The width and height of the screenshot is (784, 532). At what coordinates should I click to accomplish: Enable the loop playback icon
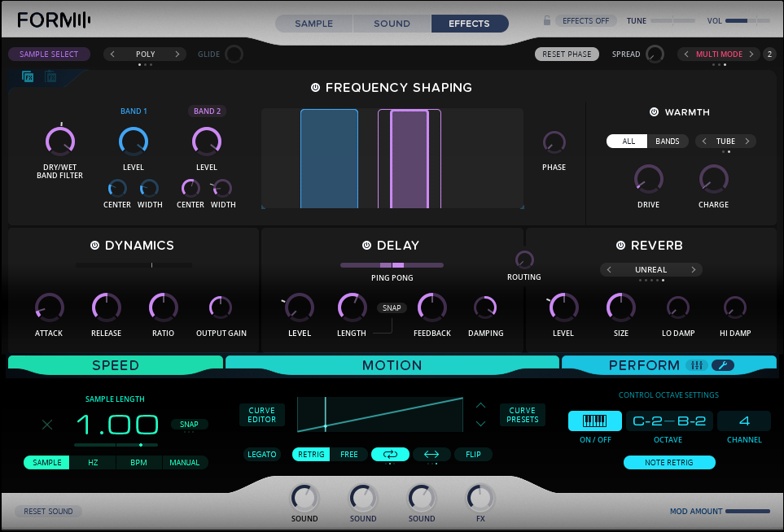coord(390,454)
